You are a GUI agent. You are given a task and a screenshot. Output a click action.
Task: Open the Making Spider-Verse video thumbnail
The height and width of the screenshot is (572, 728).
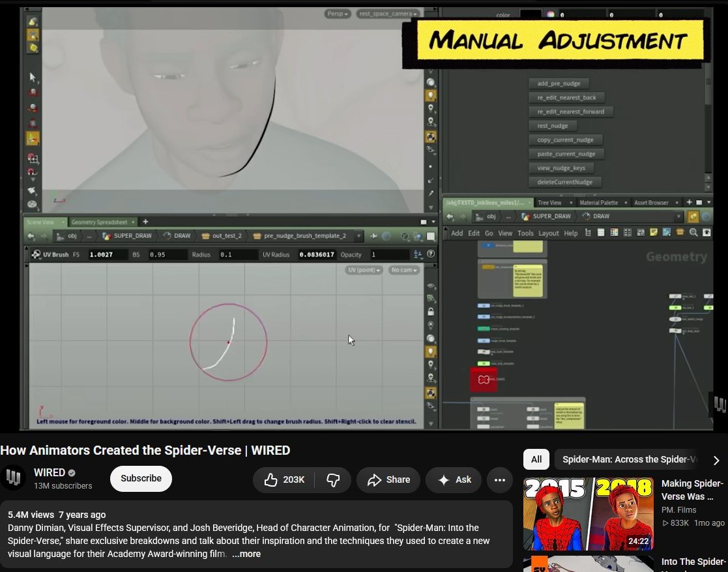point(589,513)
